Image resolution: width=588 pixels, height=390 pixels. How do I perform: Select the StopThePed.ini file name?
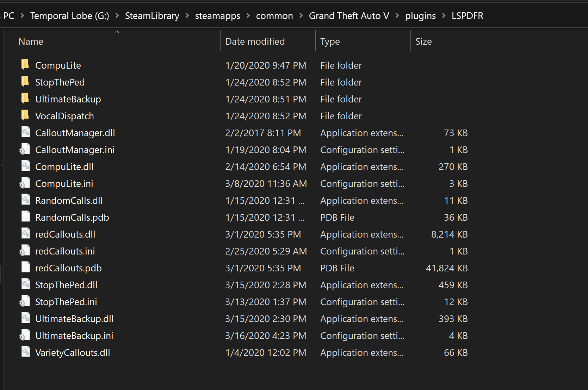(x=66, y=302)
